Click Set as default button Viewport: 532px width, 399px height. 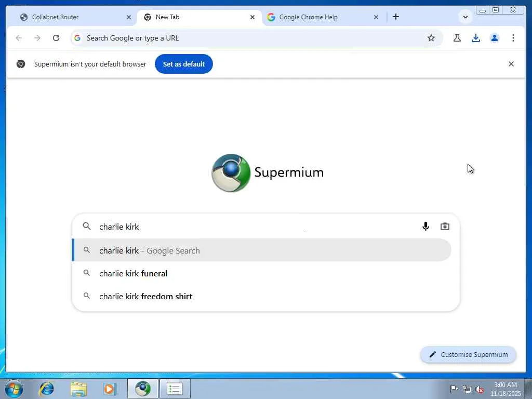pos(183,64)
